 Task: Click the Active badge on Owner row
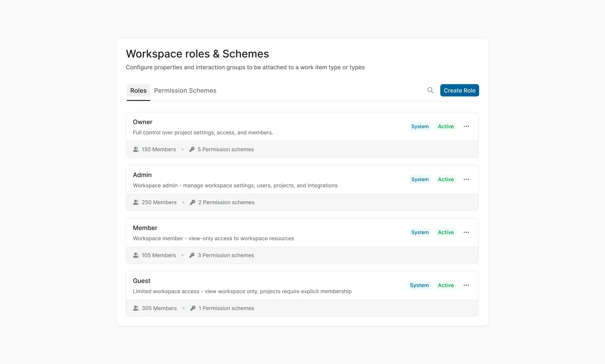(446, 126)
